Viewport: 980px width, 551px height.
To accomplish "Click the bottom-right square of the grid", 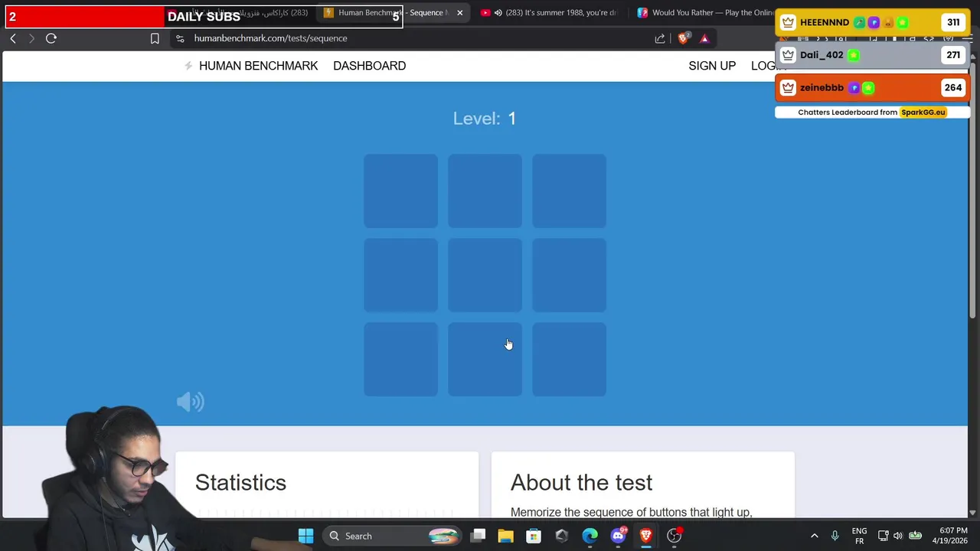I will tap(569, 360).
